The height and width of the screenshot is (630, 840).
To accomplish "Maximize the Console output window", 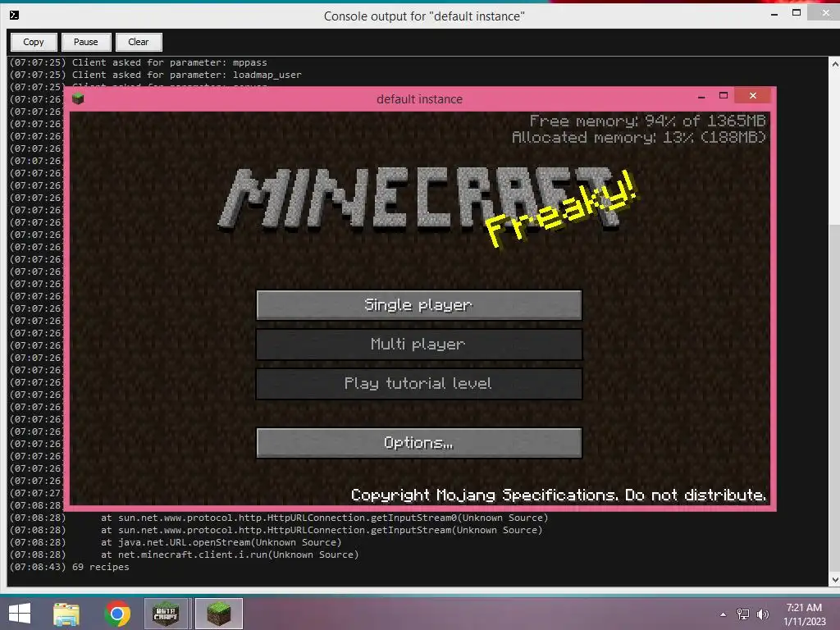I will tap(797, 13).
